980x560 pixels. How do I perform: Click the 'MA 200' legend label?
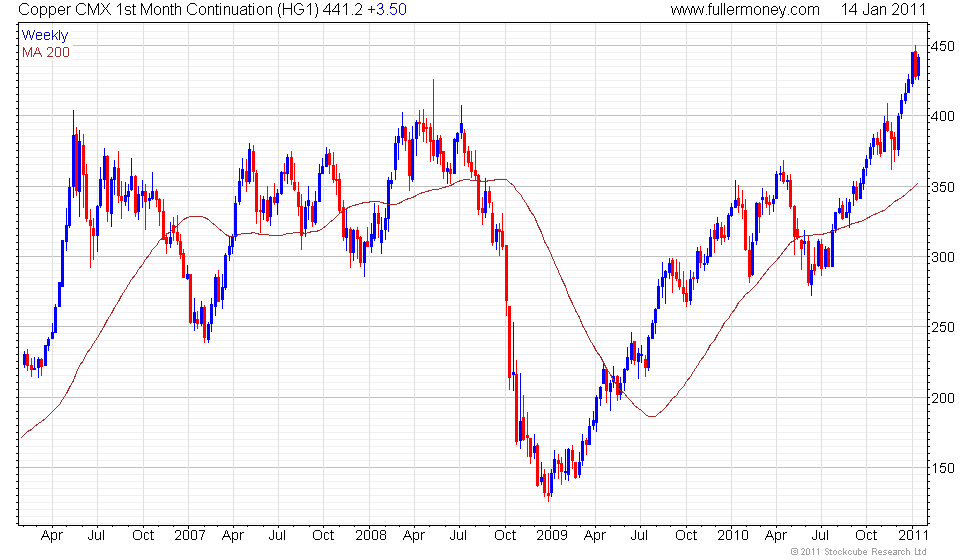click(x=46, y=52)
